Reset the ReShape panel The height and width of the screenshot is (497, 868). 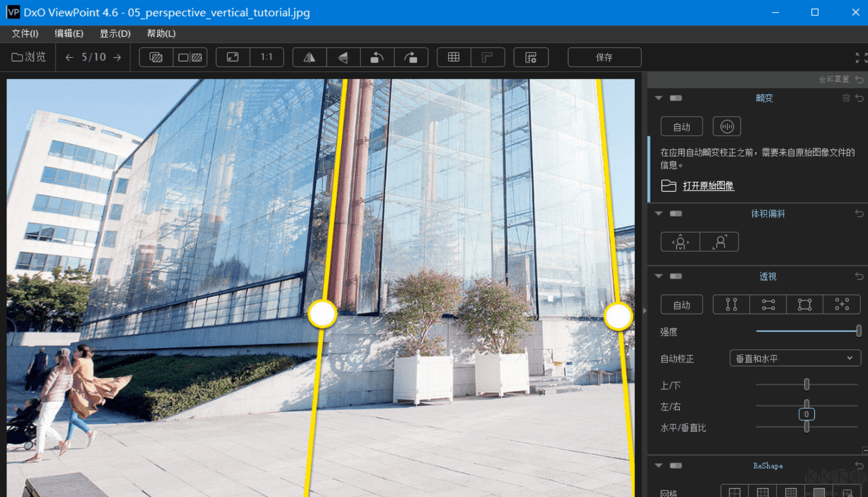click(859, 465)
